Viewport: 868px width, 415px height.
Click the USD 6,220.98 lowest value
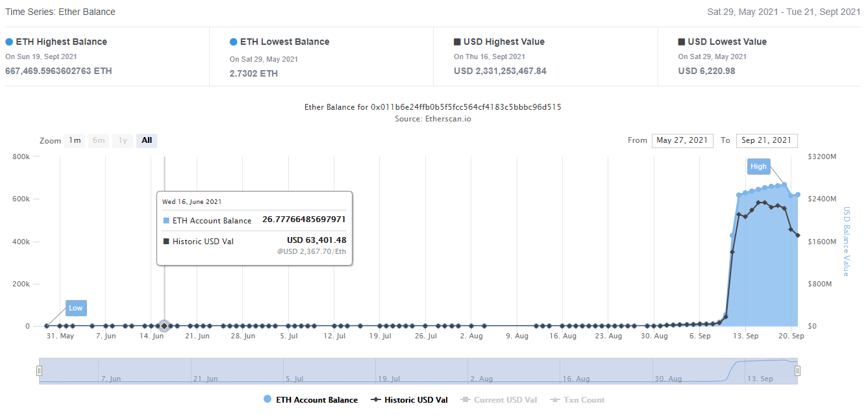click(x=707, y=71)
